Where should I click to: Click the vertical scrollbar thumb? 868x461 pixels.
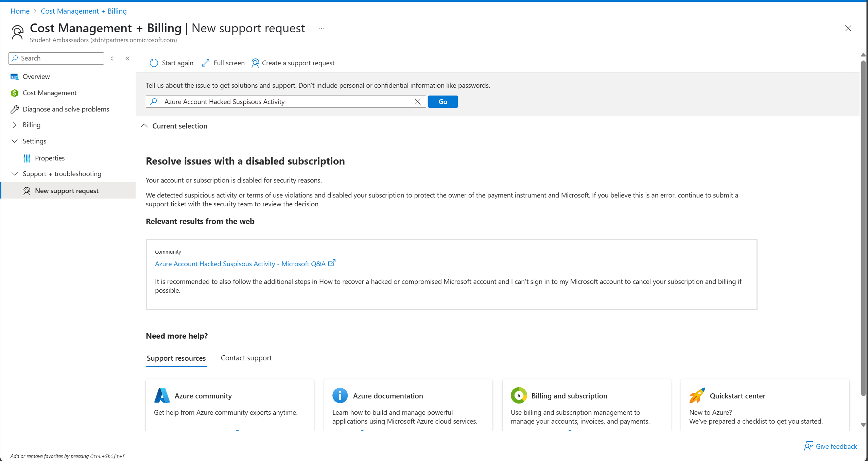coord(863,228)
